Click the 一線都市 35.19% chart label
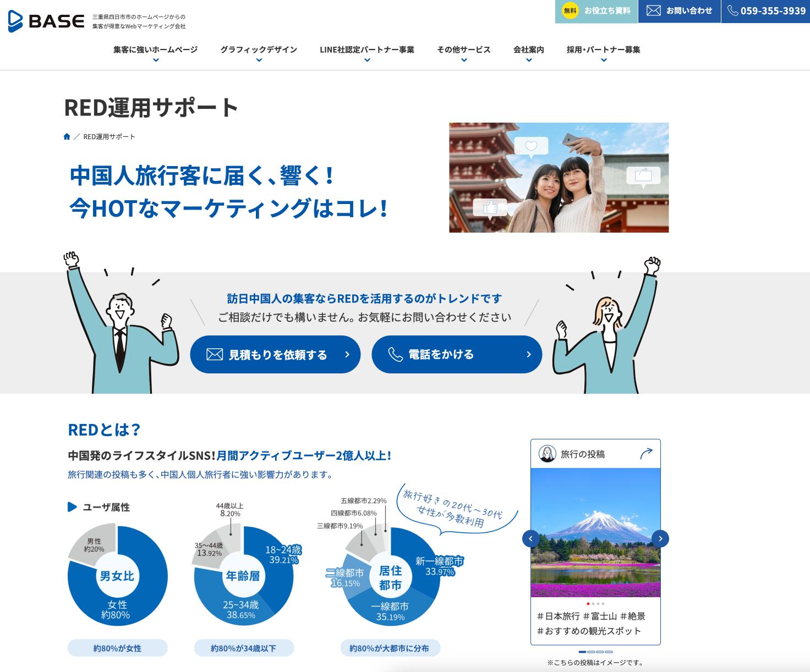 390,611
